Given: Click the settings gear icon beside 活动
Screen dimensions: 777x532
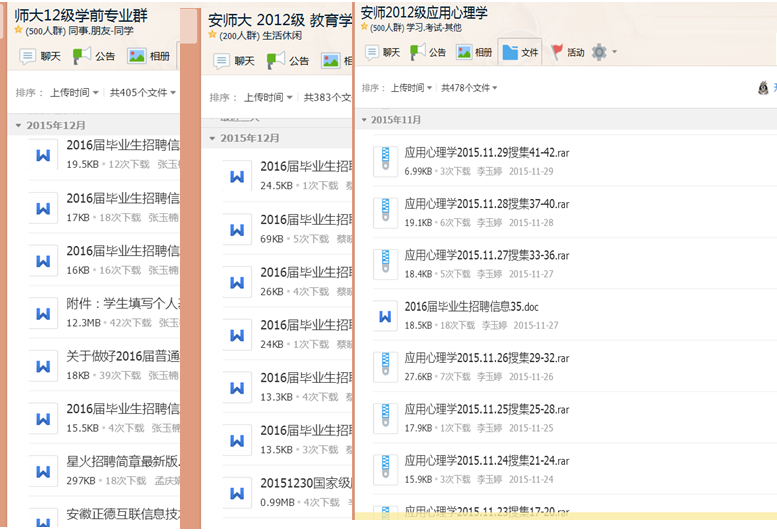Looking at the screenshot, I should point(599,52).
